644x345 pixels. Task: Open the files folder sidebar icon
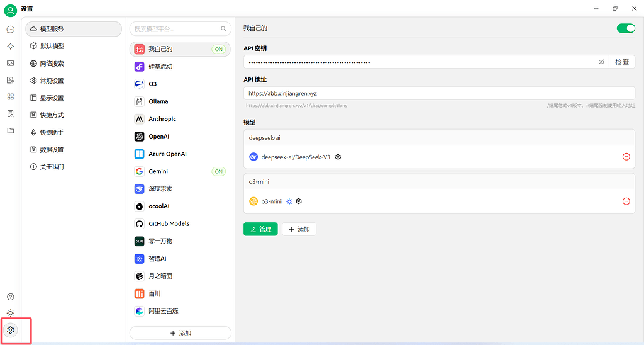pos(11,130)
